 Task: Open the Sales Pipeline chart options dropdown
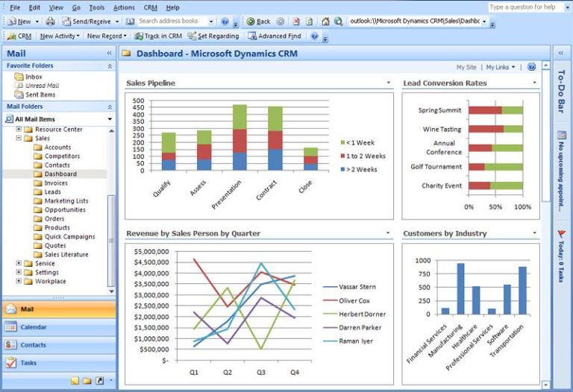pyautogui.click(x=388, y=83)
